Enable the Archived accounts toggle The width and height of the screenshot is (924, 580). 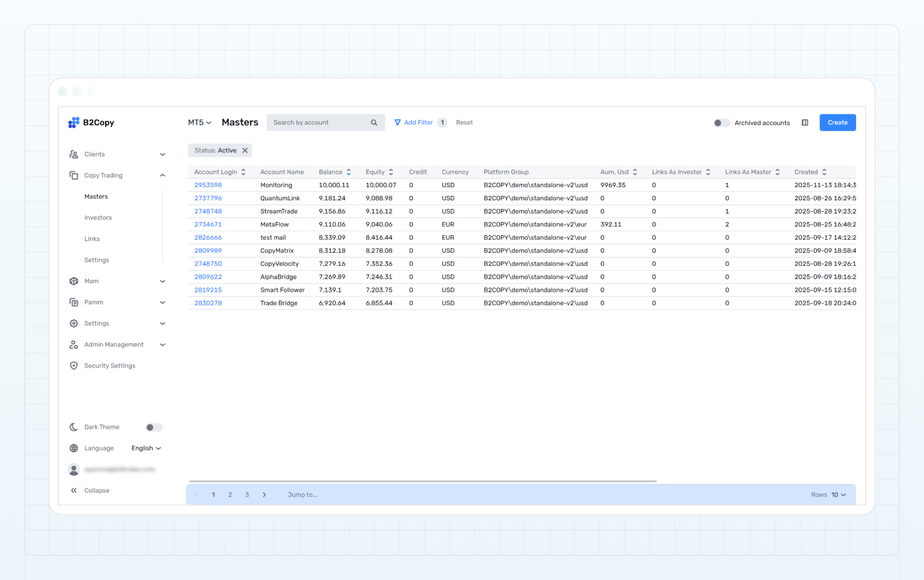pos(721,122)
